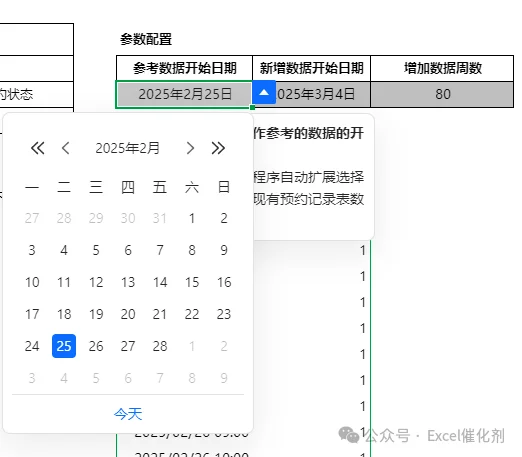The height and width of the screenshot is (457, 522).
Task: Choose date 24 in the calendar
Action: [x=32, y=346]
